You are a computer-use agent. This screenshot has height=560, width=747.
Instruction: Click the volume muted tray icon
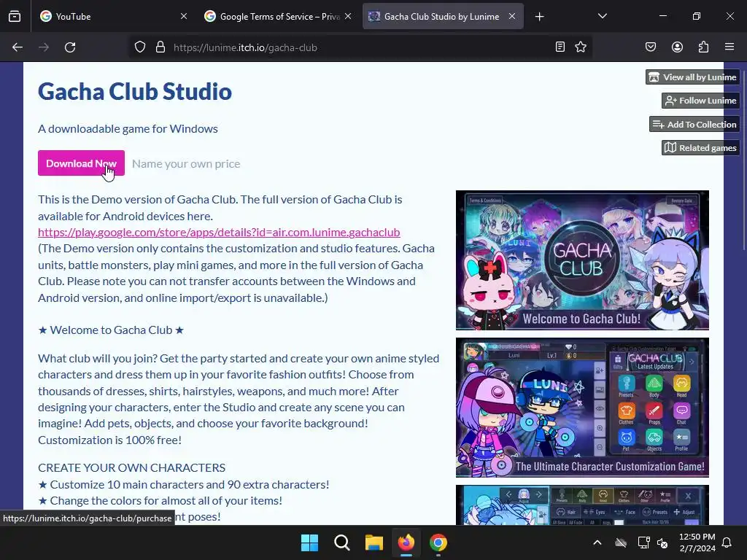coord(662,542)
